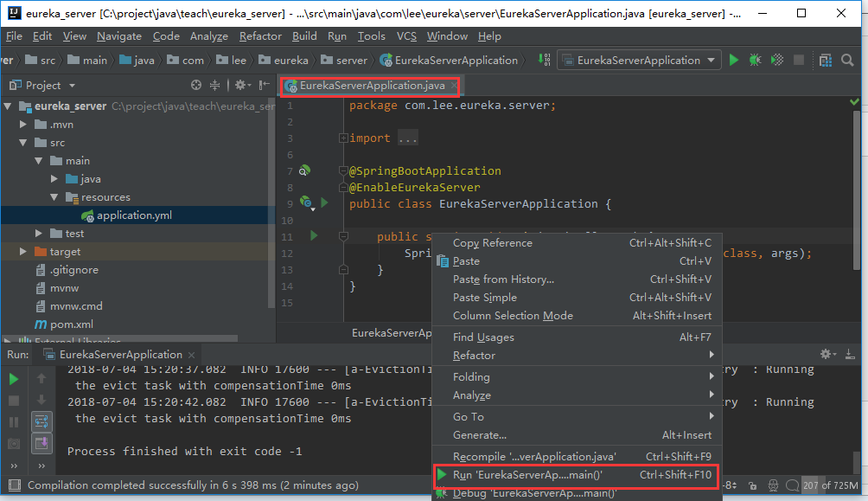
Task: Toggle scroll to end in the Run console
Action: (x=41, y=443)
